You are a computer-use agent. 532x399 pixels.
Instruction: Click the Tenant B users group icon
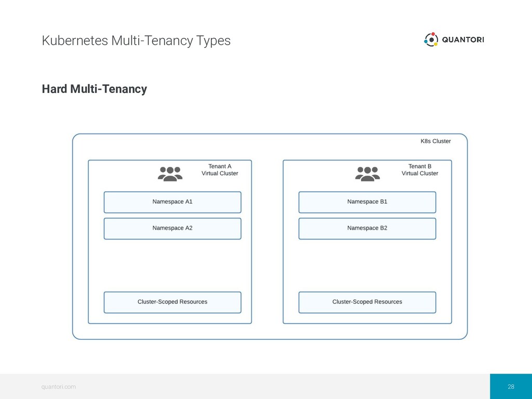(x=367, y=174)
